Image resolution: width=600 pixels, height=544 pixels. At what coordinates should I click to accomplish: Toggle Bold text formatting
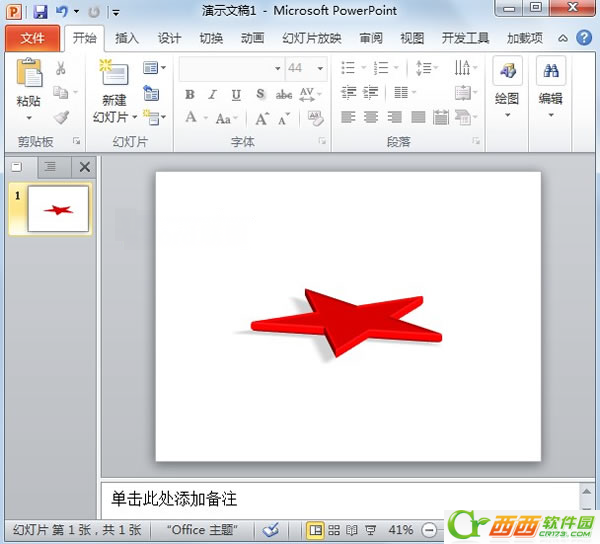(189, 94)
